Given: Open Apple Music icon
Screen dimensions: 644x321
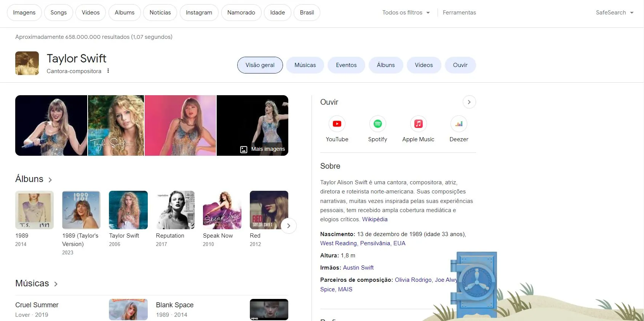Looking at the screenshot, I should [418, 124].
